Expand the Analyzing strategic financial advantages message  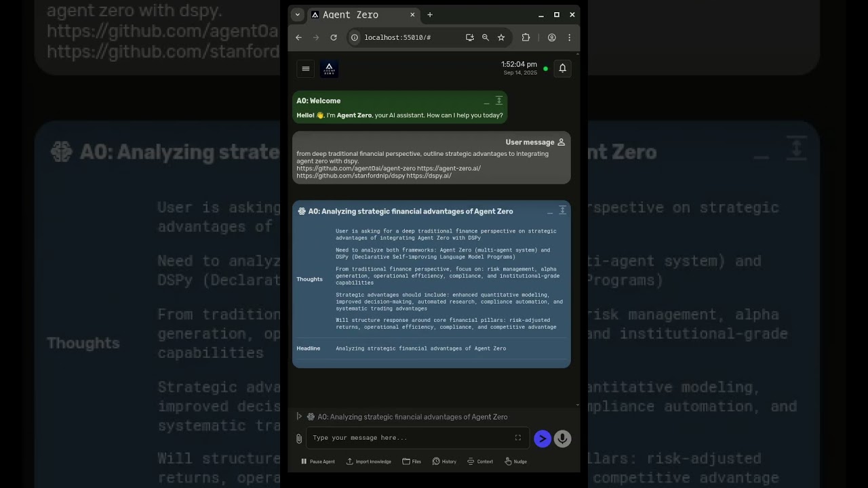562,211
